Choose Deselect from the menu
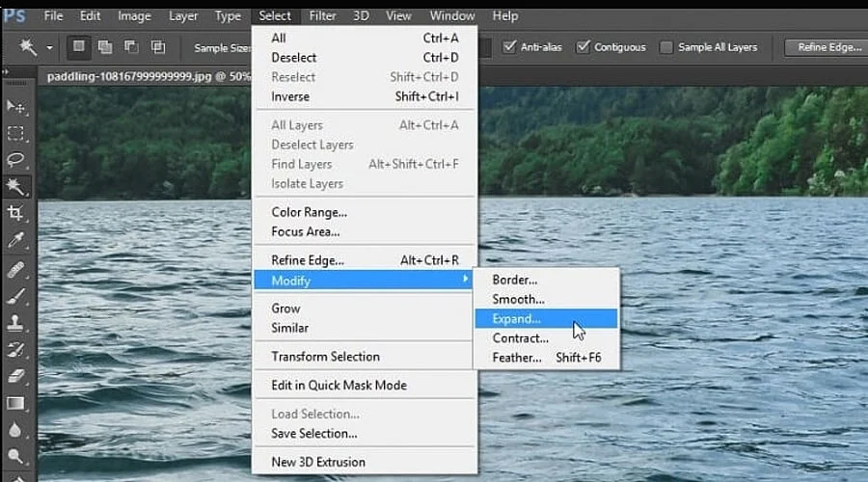Screen dimensions: 868x482 tap(365, 58)
